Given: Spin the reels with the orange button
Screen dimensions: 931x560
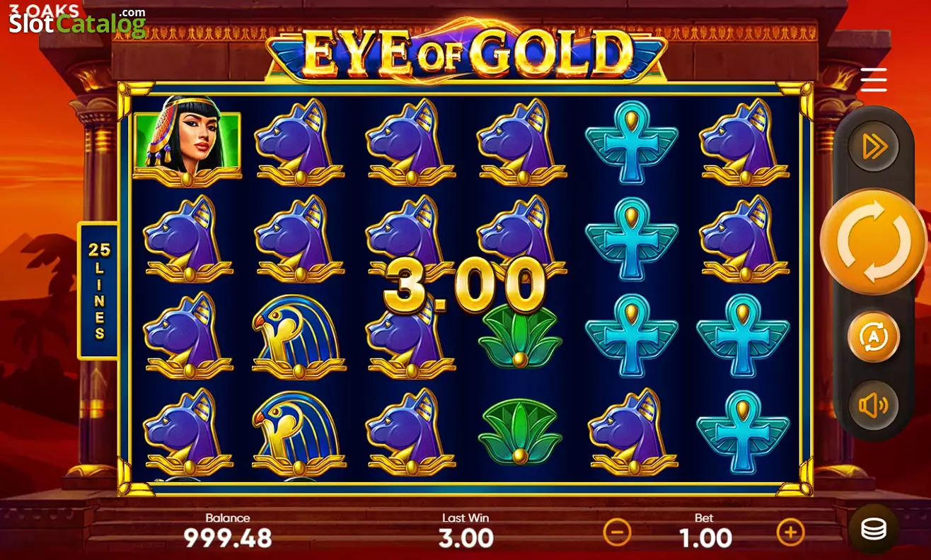Looking at the screenshot, I should (874, 241).
